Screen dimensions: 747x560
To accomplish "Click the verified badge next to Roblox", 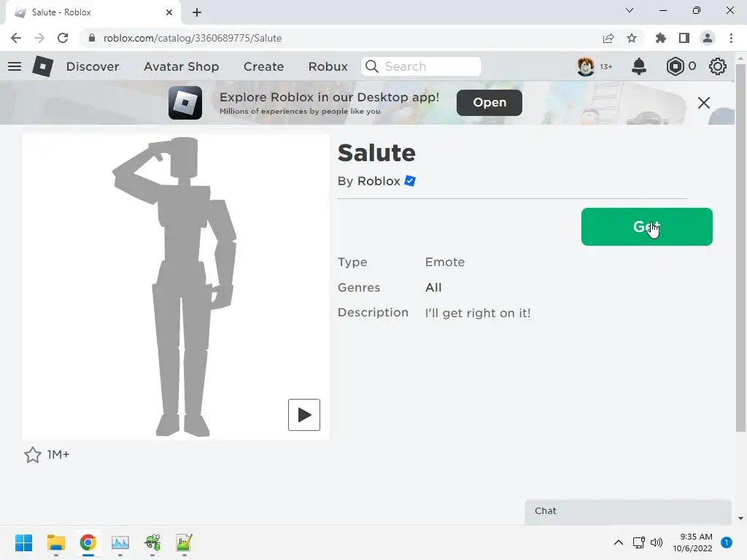I will pyautogui.click(x=410, y=181).
